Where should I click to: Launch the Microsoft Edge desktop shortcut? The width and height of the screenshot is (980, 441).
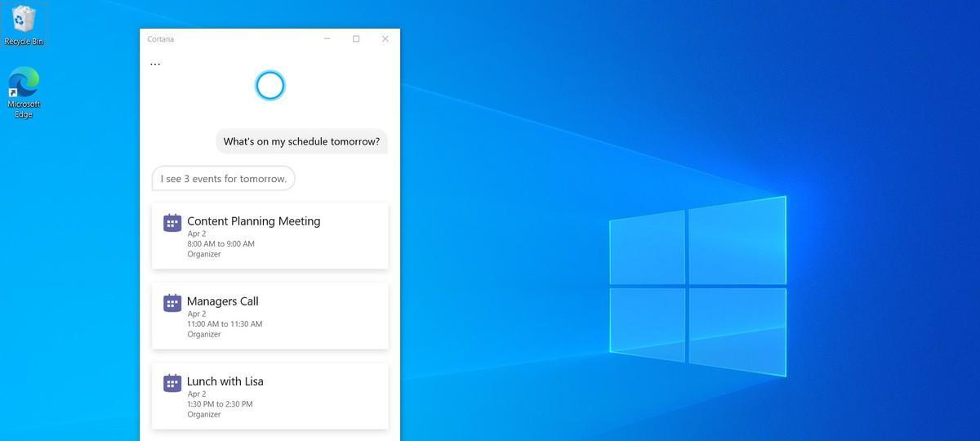click(x=24, y=92)
